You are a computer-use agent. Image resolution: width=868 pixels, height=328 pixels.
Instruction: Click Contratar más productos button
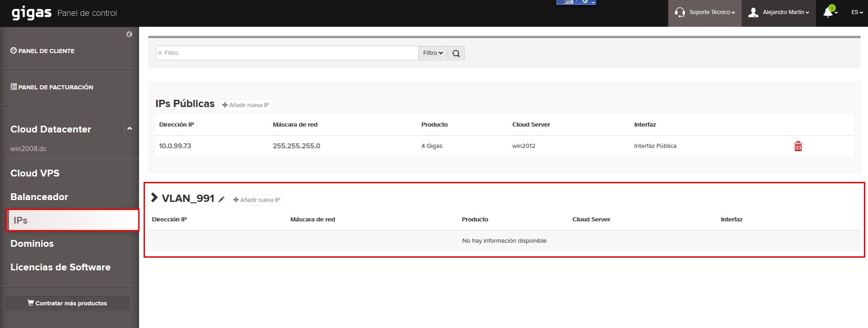(x=67, y=303)
